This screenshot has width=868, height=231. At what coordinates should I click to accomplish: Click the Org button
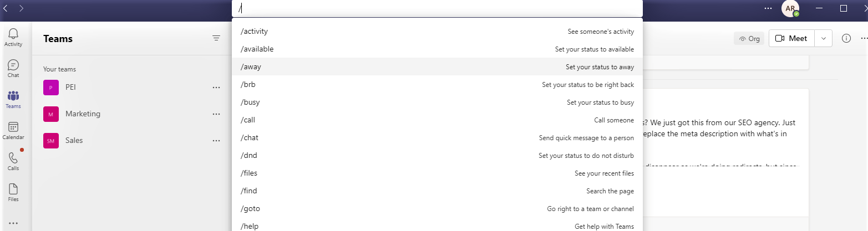[x=749, y=38]
